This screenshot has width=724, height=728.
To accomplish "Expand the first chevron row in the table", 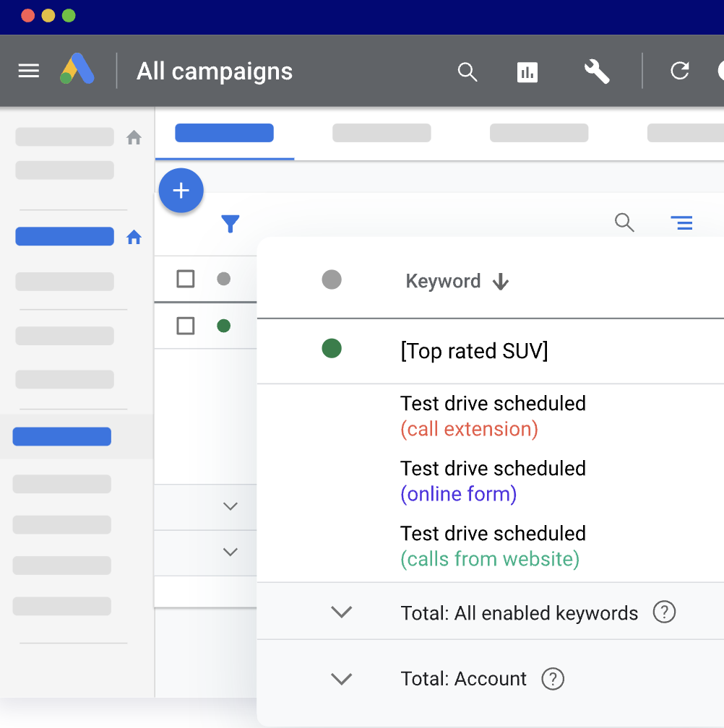I will (230, 506).
